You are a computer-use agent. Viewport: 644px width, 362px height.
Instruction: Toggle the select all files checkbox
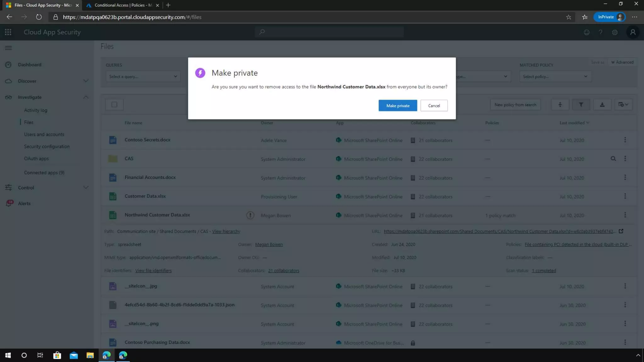[x=114, y=105]
